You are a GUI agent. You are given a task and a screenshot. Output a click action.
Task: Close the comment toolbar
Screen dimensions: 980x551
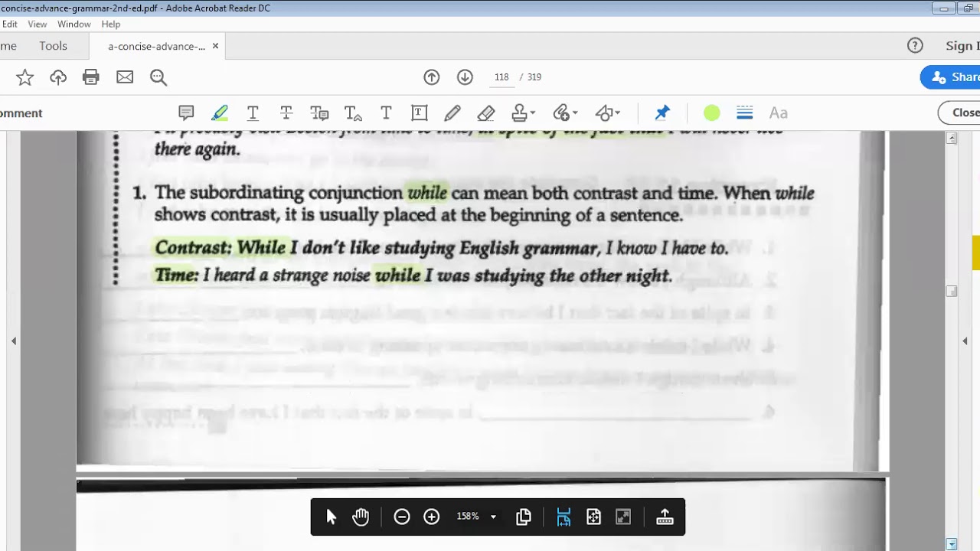pyautogui.click(x=960, y=112)
